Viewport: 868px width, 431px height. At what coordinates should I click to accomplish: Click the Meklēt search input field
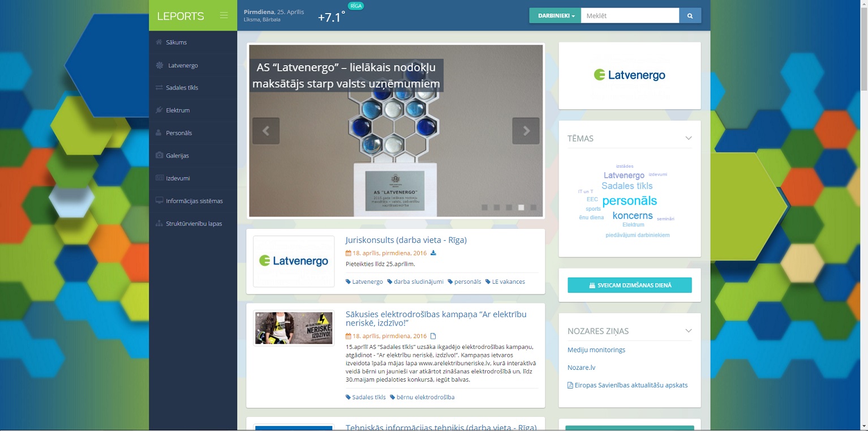click(629, 16)
